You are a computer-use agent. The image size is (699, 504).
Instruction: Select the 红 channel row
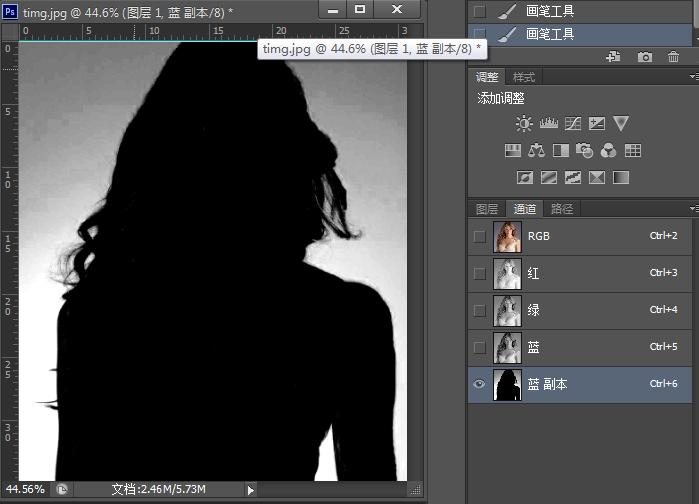pos(580,274)
